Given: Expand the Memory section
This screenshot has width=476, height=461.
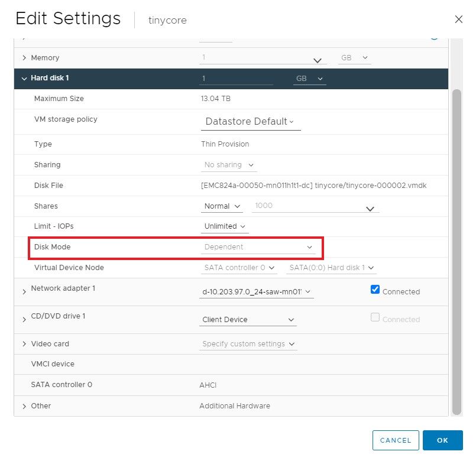Looking at the screenshot, I should pyautogui.click(x=24, y=58).
